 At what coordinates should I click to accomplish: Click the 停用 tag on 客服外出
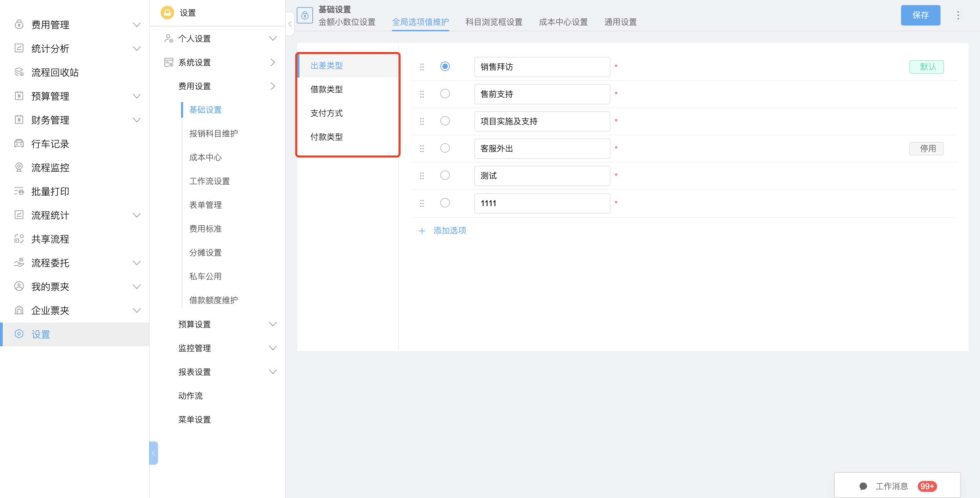click(x=927, y=148)
